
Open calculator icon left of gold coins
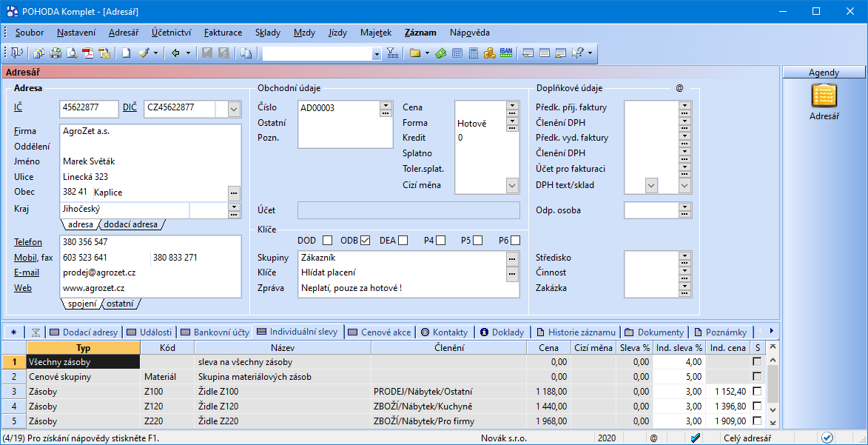click(474, 53)
